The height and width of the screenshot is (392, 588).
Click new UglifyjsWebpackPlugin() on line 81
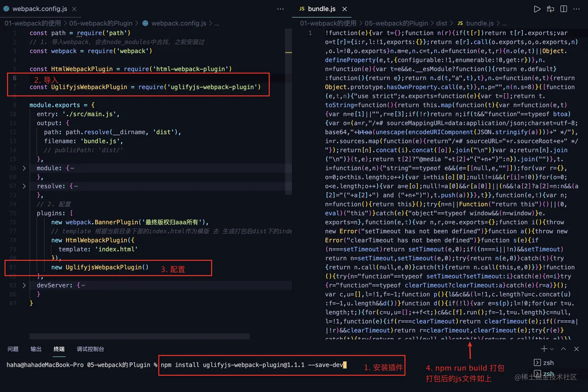tap(100, 267)
